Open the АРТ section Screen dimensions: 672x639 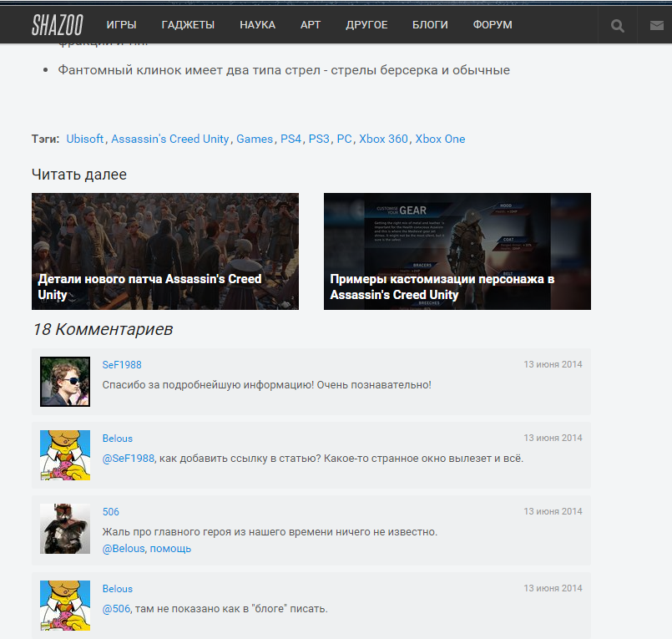click(x=311, y=25)
